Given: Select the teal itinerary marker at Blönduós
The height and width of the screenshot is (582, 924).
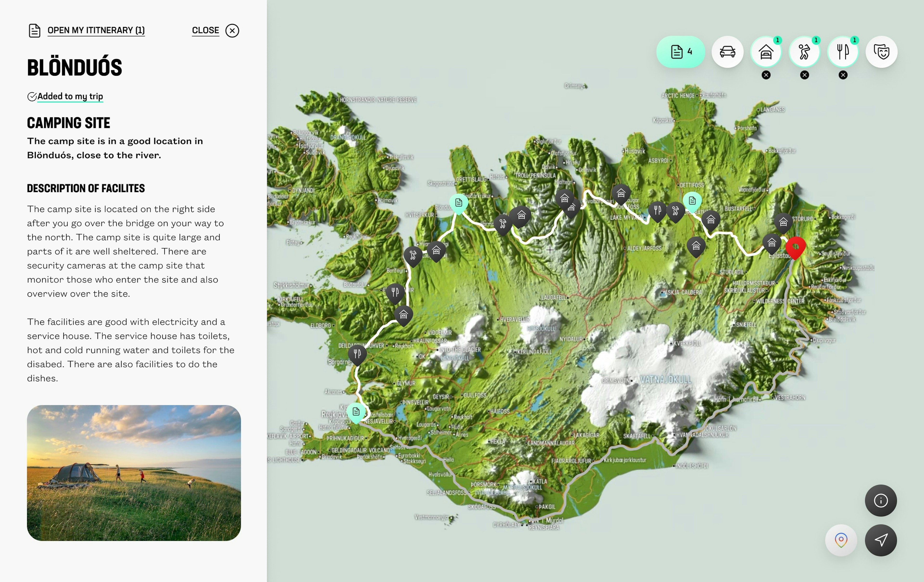Looking at the screenshot, I should pyautogui.click(x=459, y=202).
